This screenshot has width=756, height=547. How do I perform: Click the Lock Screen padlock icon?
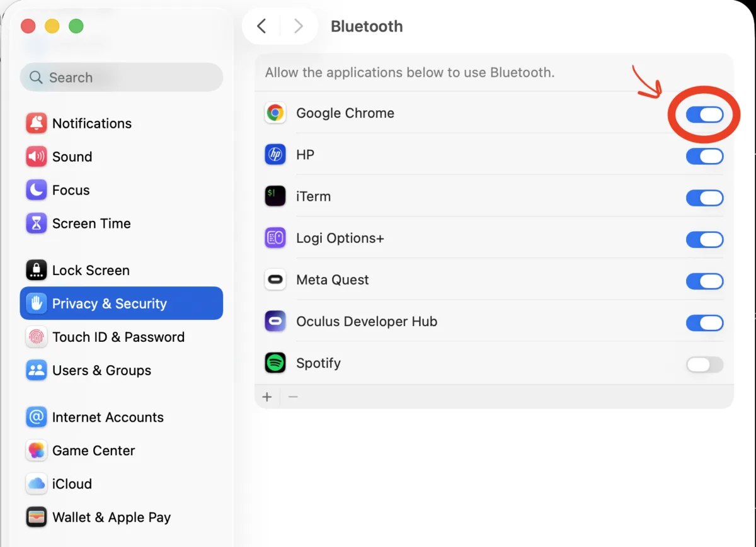(37, 270)
